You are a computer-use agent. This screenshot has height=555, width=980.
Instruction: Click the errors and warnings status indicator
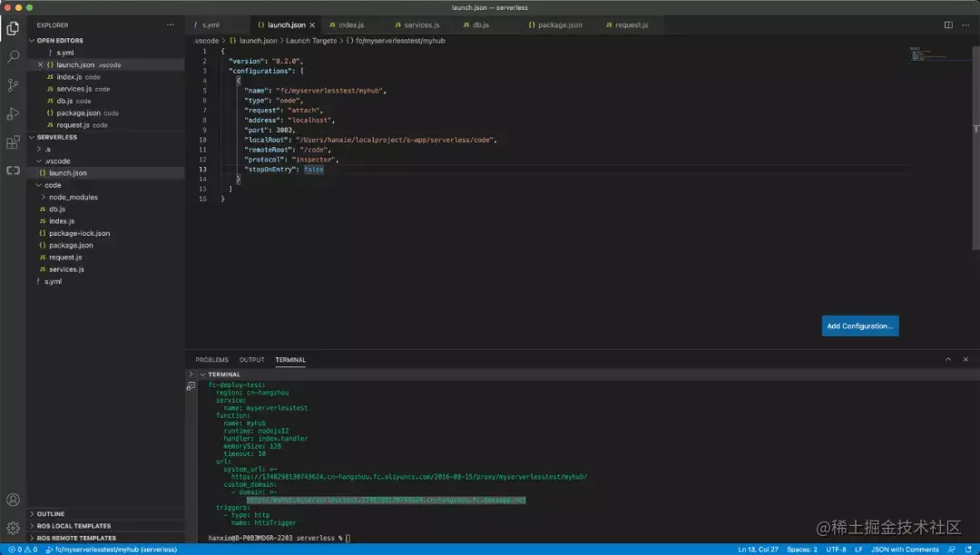tap(22, 550)
